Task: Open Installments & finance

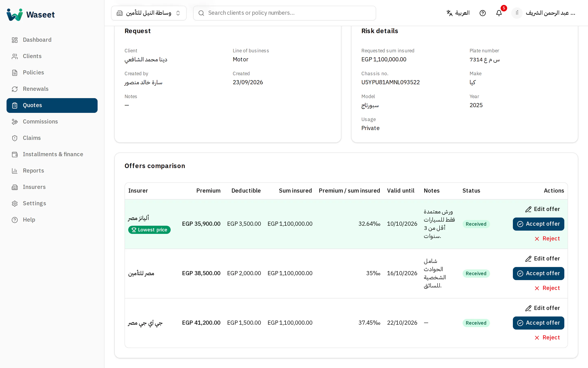Action: pyautogui.click(x=52, y=154)
